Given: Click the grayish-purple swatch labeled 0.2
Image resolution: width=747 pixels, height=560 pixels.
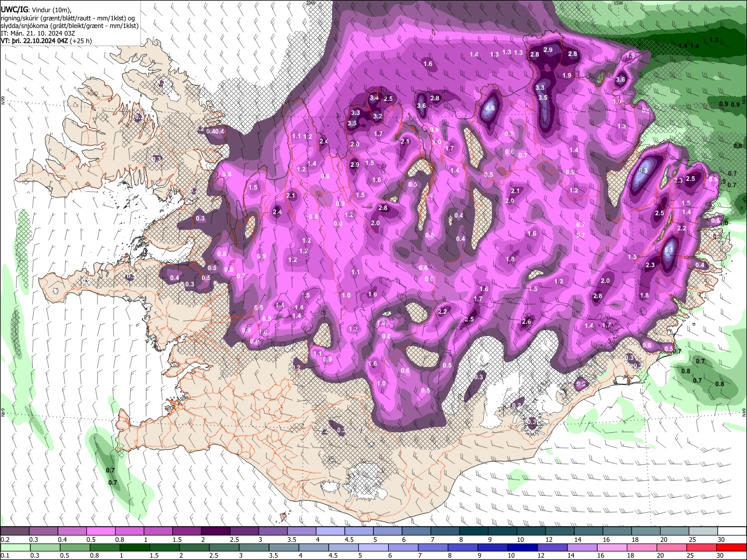Looking at the screenshot, I should [x=15, y=531].
